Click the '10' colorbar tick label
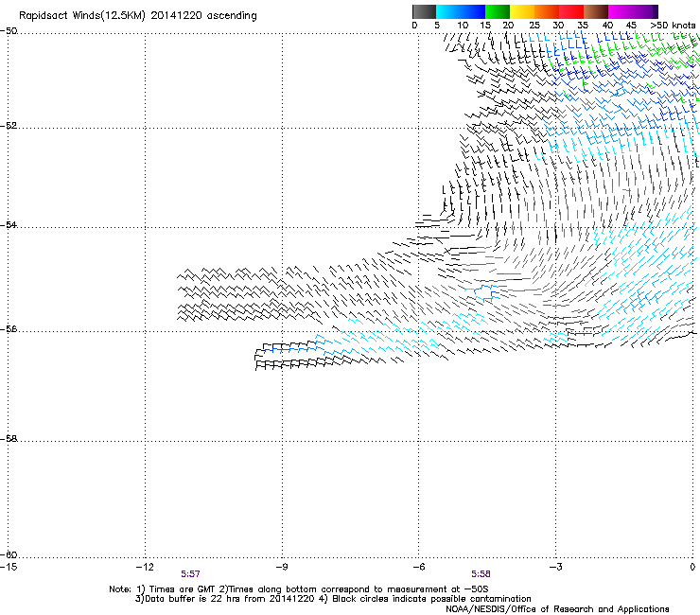This screenshot has height=615, width=700. click(463, 26)
